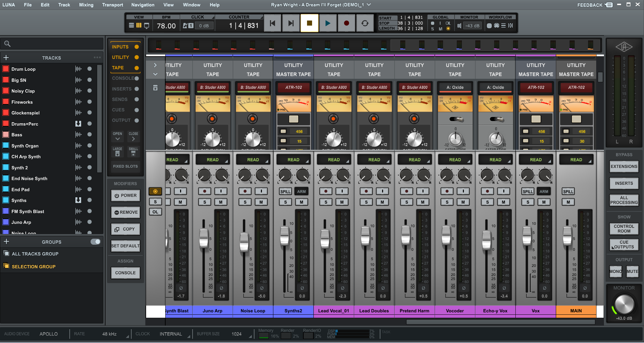
Task: Toggle the loop cycle button
Action: click(365, 23)
